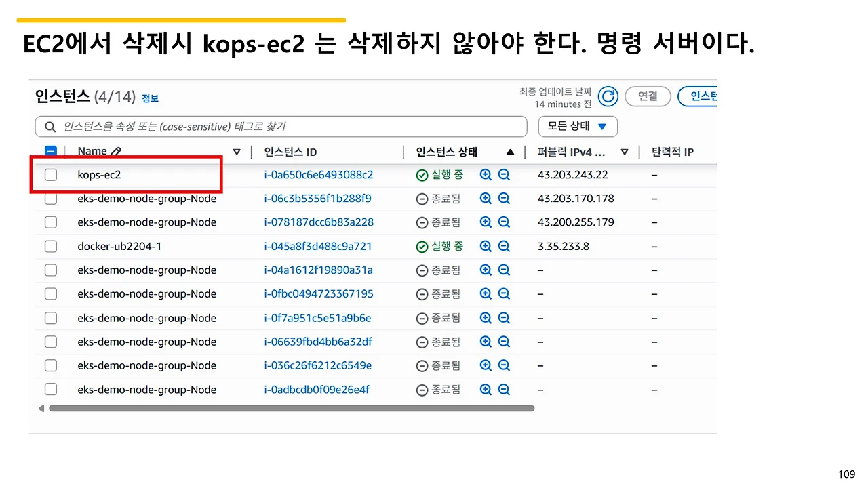Zoom out icon on row i-0adbcdb0f09e26e4f
Viewport: 868px width, 488px height.
504,390
